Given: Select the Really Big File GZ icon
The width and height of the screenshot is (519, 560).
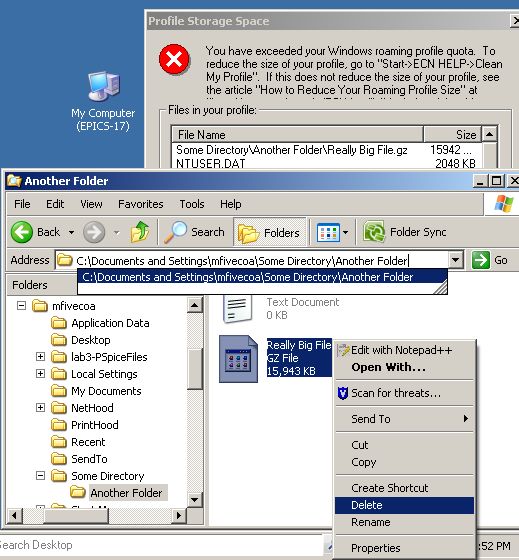Looking at the screenshot, I should coord(238,359).
